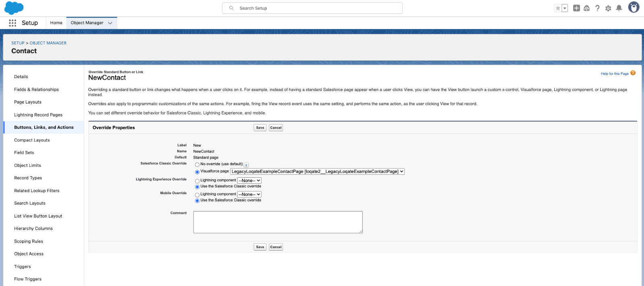Click the Standard page default value

(206, 158)
